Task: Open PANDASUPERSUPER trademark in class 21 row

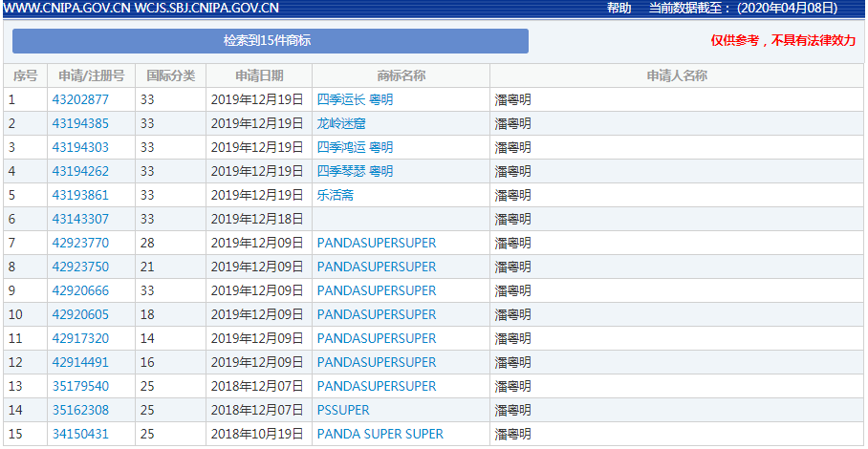Action: click(377, 267)
